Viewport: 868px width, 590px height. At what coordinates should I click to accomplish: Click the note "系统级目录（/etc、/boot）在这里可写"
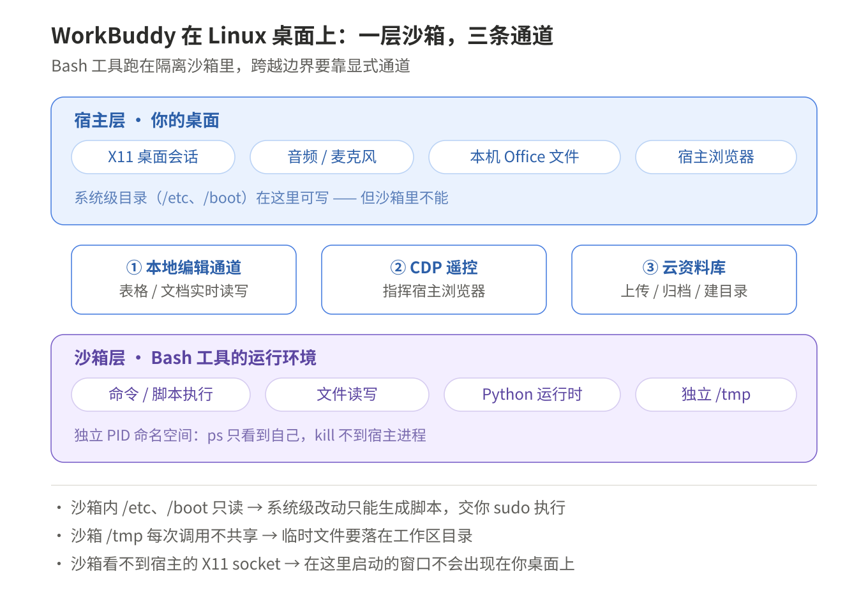pyautogui.click(x=201, y=198)
